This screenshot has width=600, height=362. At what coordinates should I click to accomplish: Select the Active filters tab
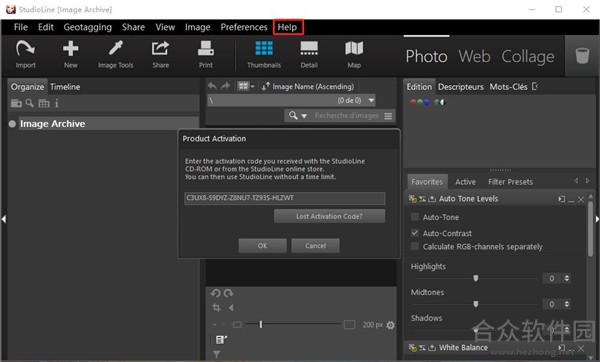(465, 182)
